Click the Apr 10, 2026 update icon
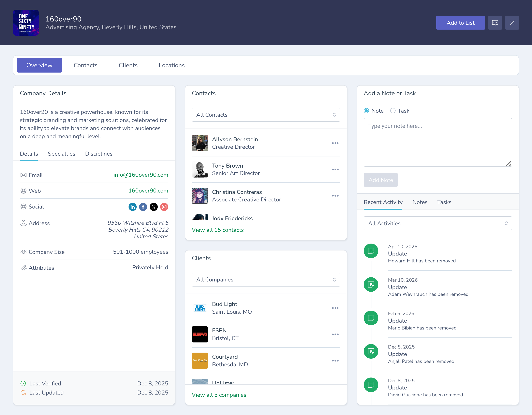 (x=371, y=251)
